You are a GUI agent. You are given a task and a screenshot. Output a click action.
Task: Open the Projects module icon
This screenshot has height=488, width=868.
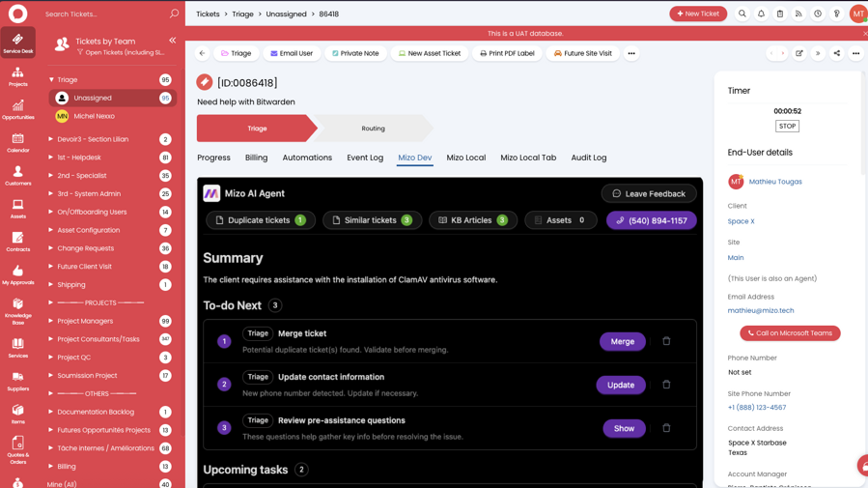(17, 77)
